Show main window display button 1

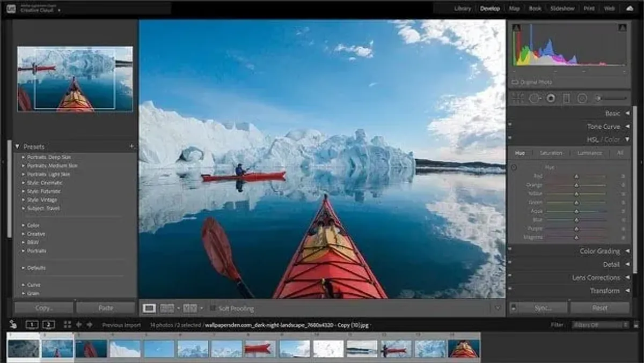coord(32,324)
